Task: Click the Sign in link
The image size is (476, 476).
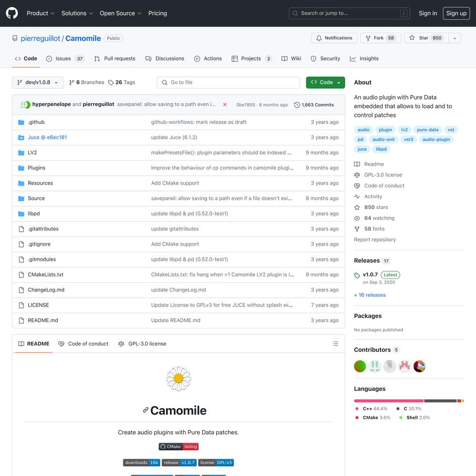Action: [x=428, y=13]
